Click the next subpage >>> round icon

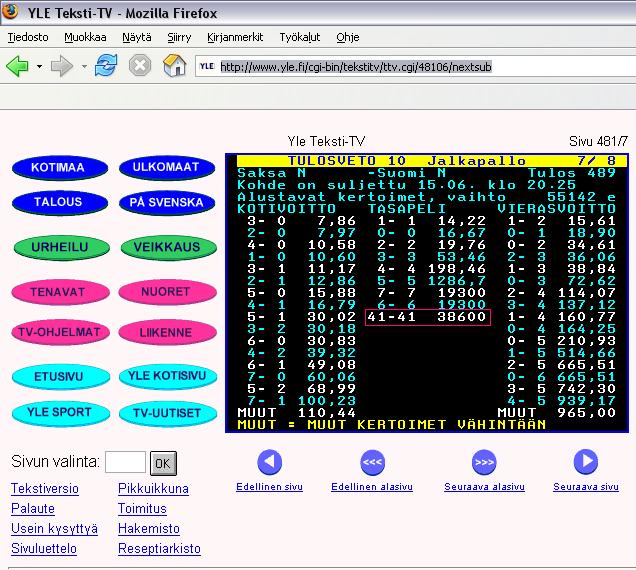tap(484, 462)
